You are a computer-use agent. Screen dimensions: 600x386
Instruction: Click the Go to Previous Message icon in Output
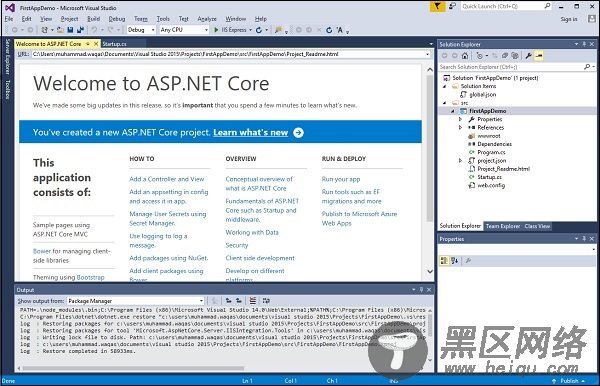pos(228,301)
